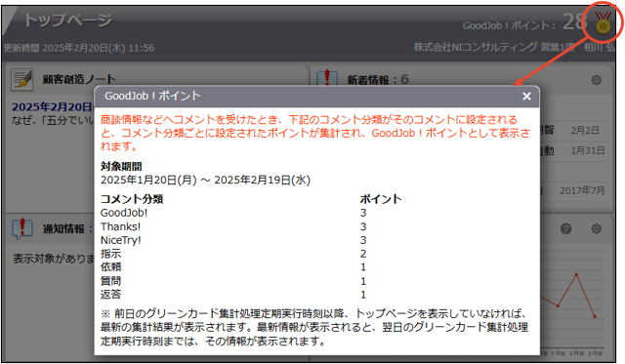Select the Thanks! comment category row

click(233, 226)
